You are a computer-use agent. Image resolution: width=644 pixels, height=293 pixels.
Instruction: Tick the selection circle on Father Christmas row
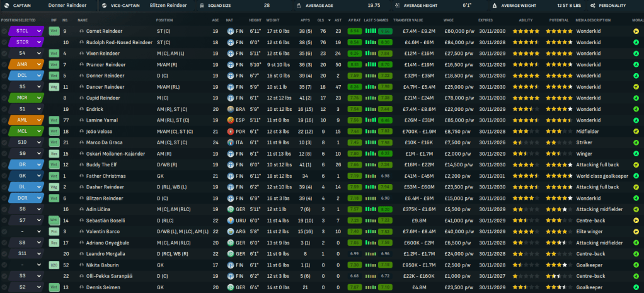tap(4, 176)
